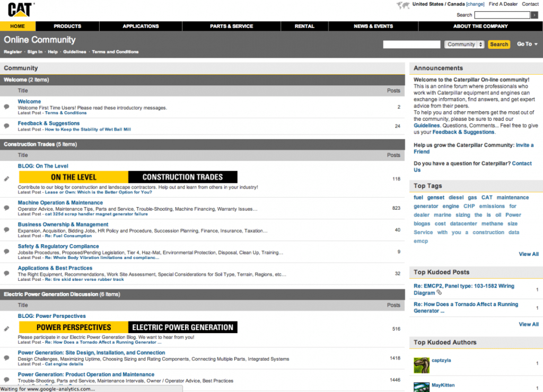
Task: Open the Terms and Conditions link
Action: coord(115,52)
